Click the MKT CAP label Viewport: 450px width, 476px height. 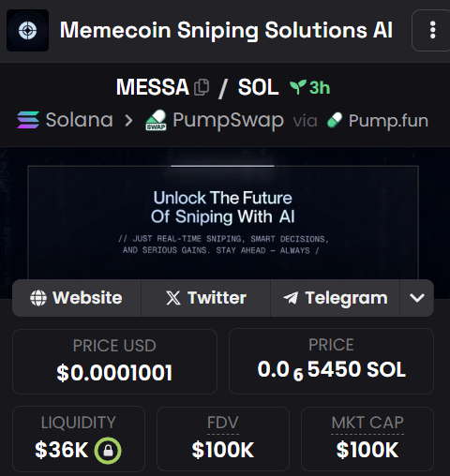pyautogui.click(x=367, y=423)
